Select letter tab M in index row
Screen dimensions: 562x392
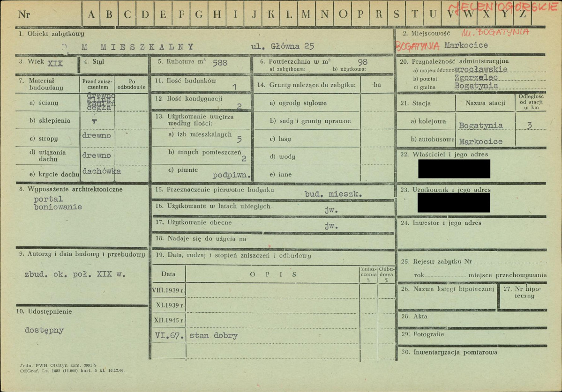[x=306, y=15]
